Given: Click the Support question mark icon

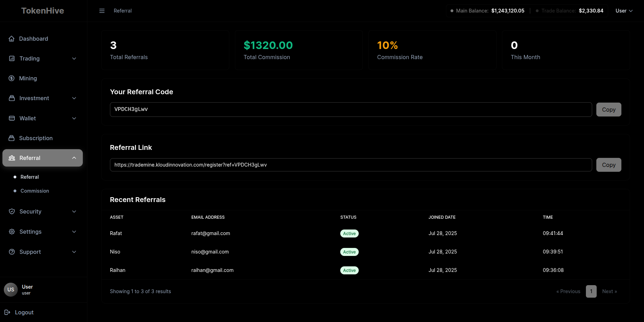Looking at the screenshot, I should click(12, 252).
